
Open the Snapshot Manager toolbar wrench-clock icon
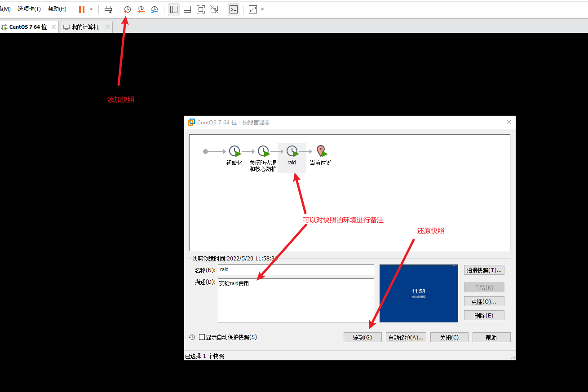(155, 9)
